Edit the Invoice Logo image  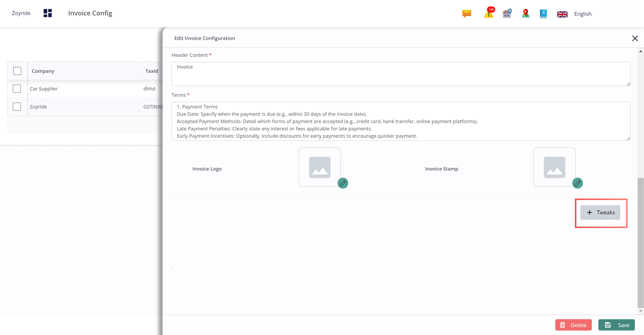point(343,183)
